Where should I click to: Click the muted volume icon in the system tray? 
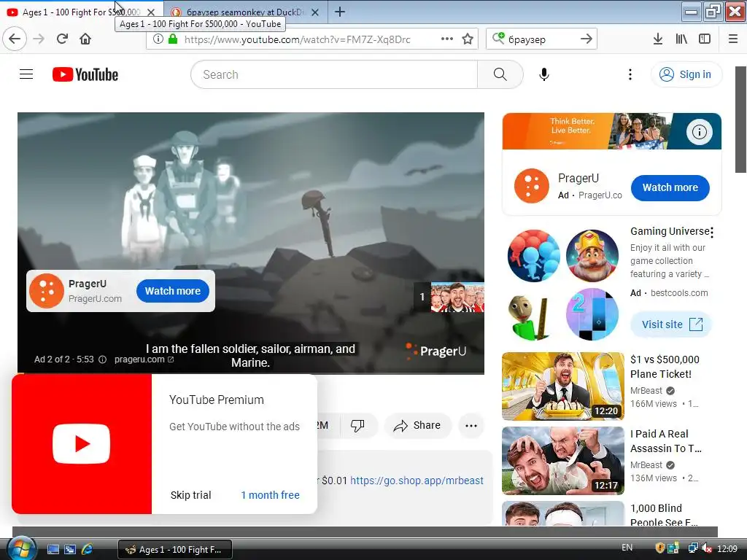point(706,548)
